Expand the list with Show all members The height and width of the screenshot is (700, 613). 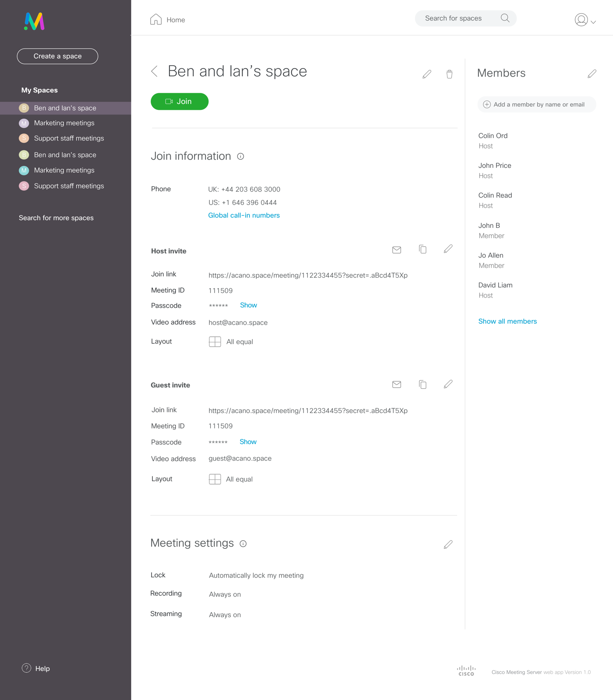tap(507, 321)
